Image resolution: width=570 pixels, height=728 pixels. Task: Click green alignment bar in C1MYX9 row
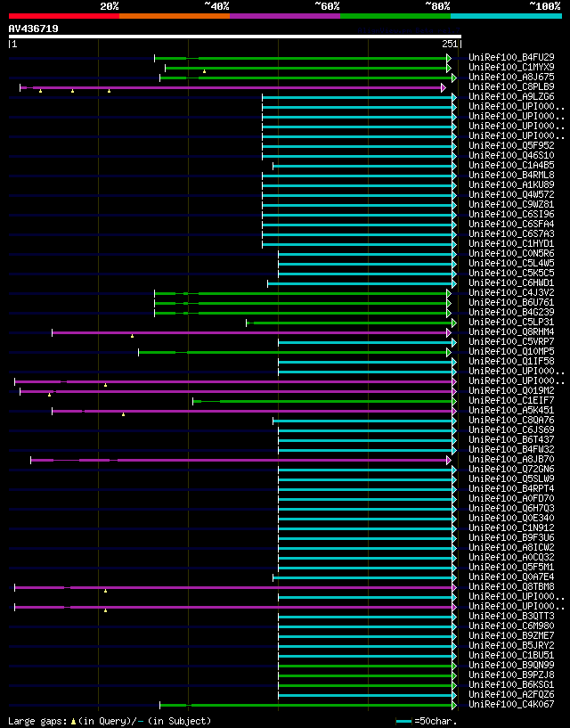pyautogui.click(x=307, y=68)
